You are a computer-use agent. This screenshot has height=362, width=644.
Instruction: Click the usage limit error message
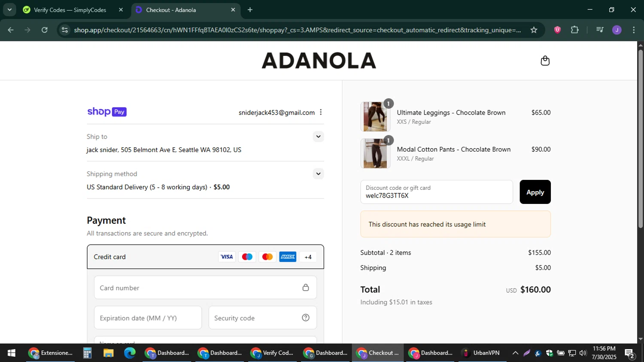point(456,224)
